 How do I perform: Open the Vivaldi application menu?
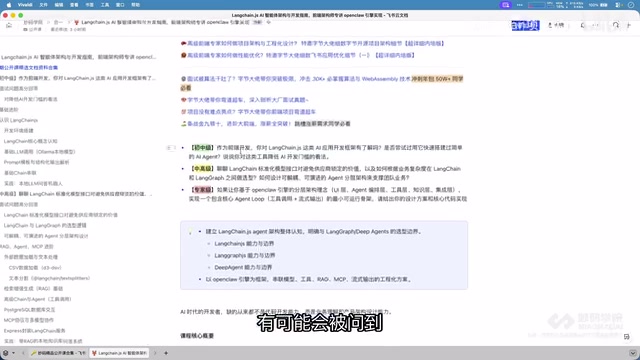tap(25, 5)
